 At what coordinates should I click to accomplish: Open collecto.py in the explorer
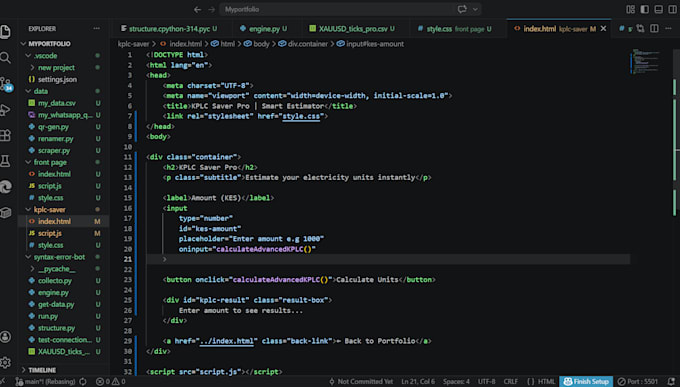pyautogui.click(x=55, y=281)
